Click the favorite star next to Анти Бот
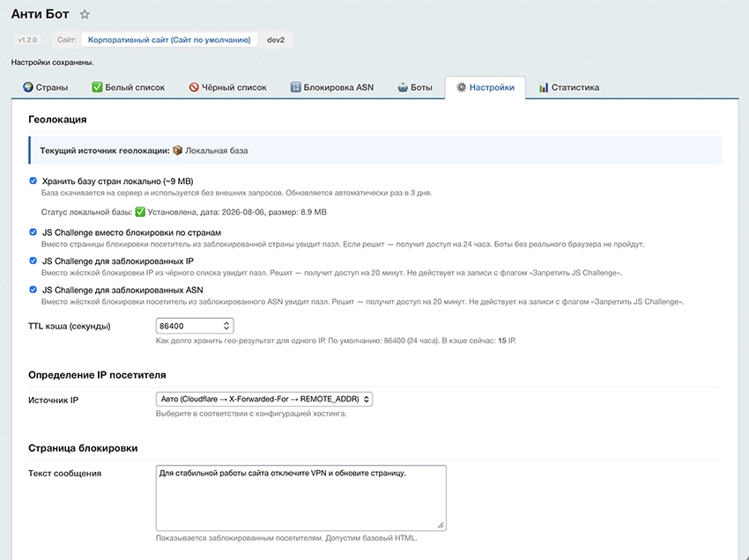The height and width of the screenshot is (560, 749). [85, 14]
